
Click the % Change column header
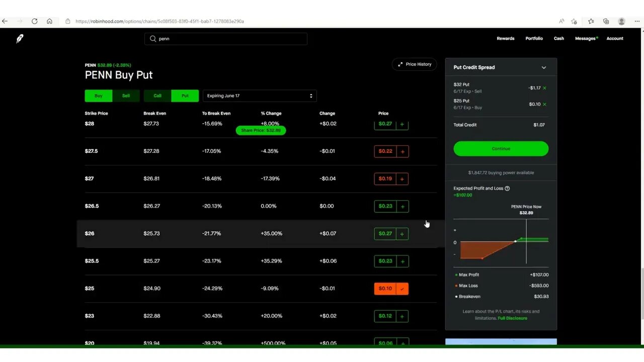pos(271,113)
